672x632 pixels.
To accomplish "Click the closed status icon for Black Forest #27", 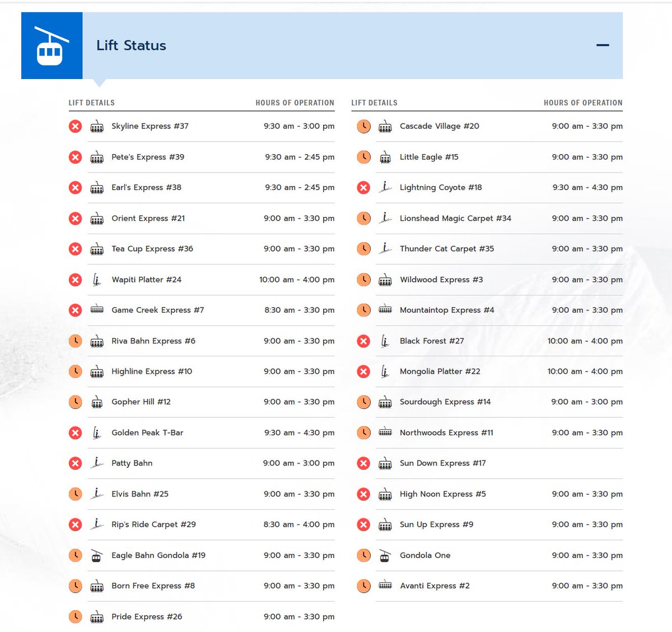I will (x=363, y=341).
